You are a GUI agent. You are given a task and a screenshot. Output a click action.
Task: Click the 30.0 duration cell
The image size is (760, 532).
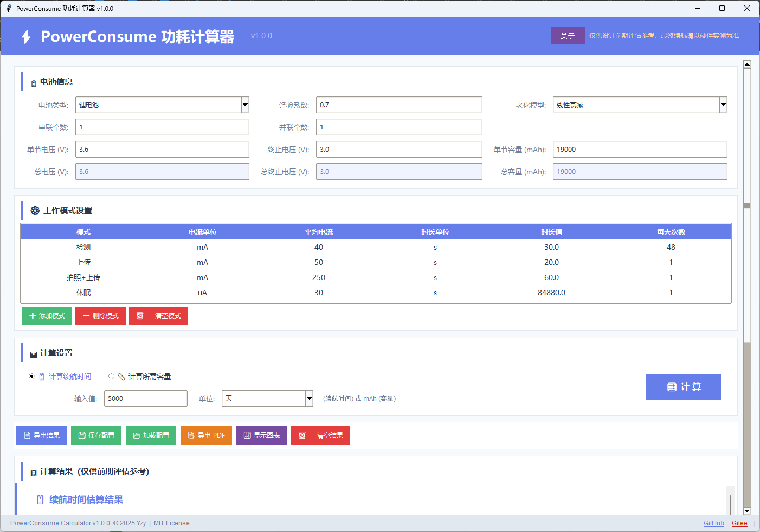[551, 247]
